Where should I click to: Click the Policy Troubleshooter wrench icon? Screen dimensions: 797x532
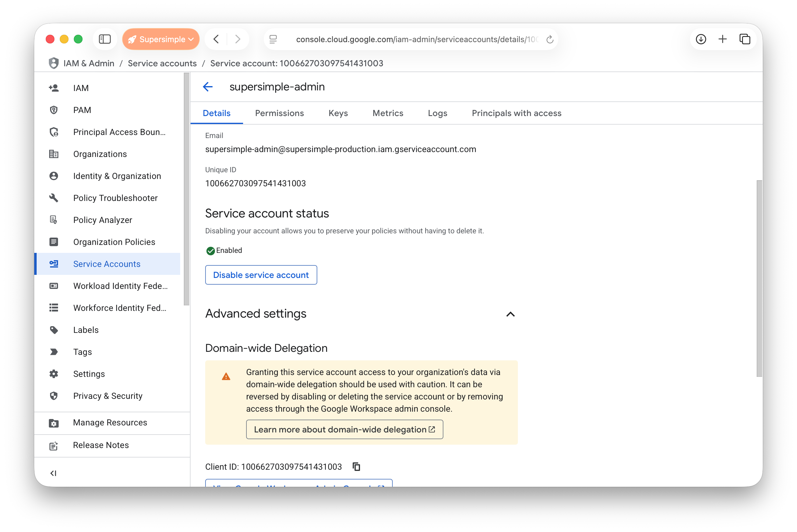pyautogui.click(x=53, y=198)
